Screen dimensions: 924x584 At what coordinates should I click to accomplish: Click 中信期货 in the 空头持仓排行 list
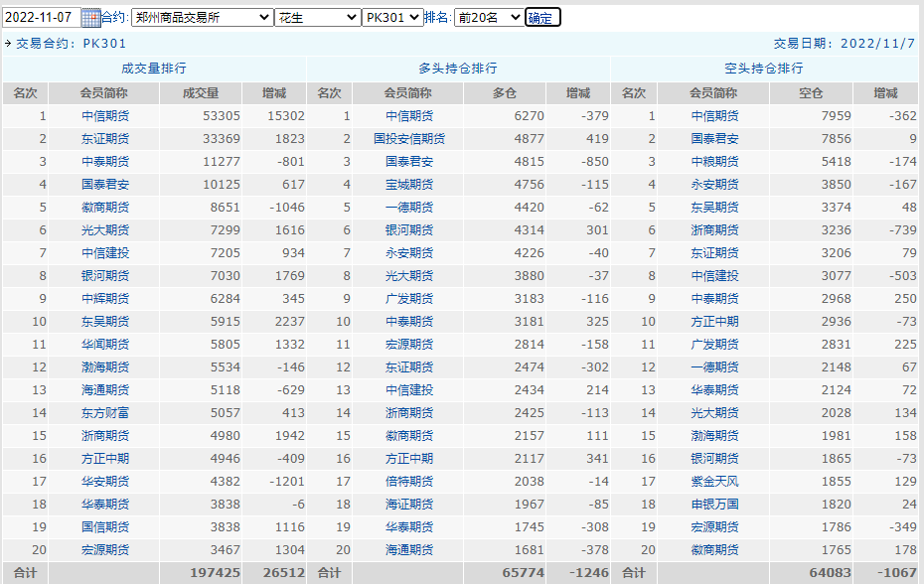(x=714, y=116)
